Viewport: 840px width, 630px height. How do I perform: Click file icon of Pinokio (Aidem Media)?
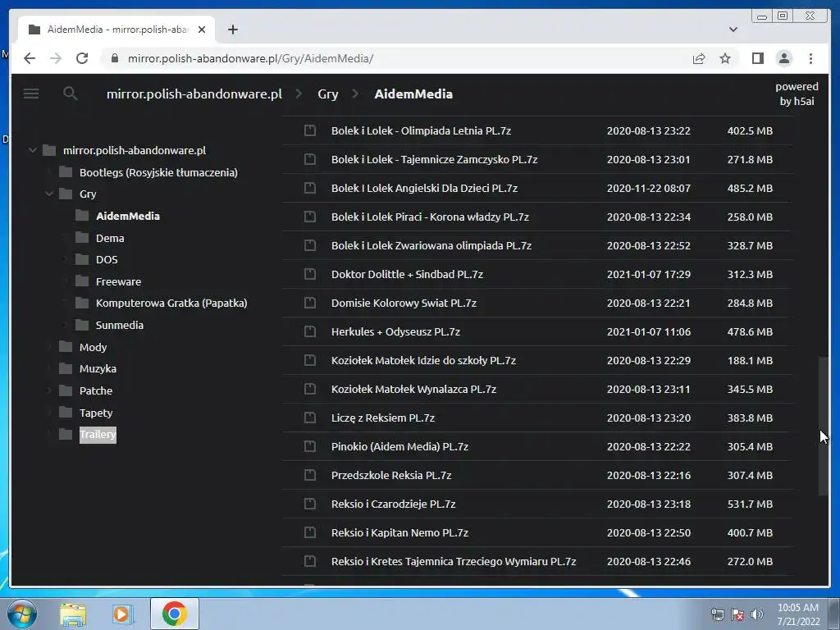[x=309, y=446]
